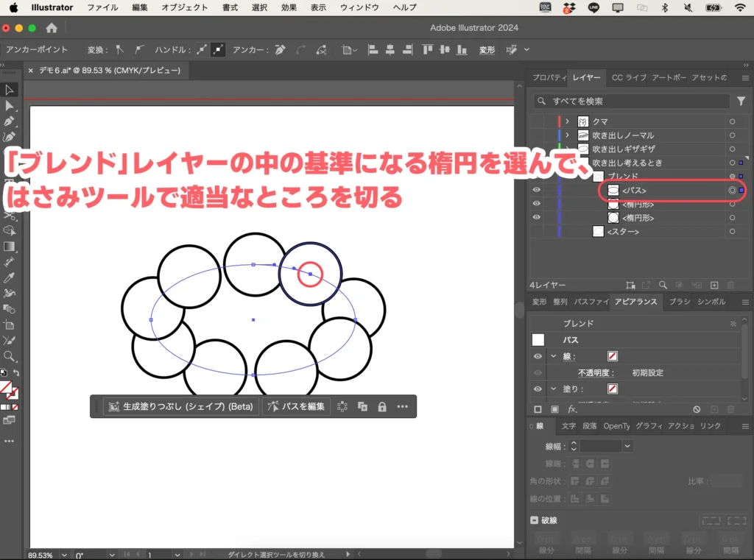The height and width of the screenshot is (560, 754).
Task: Toggle visibility of the first <楕円形> object
Action: coord(537,204)
